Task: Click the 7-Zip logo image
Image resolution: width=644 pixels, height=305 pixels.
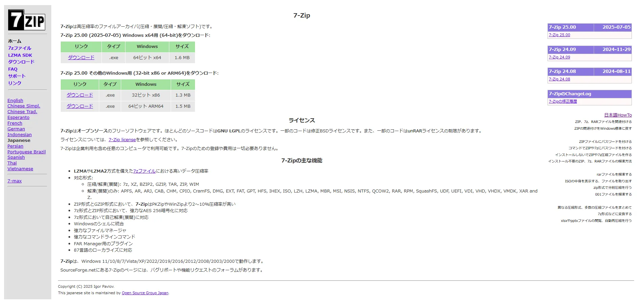Action: click(x=27, y=20)
